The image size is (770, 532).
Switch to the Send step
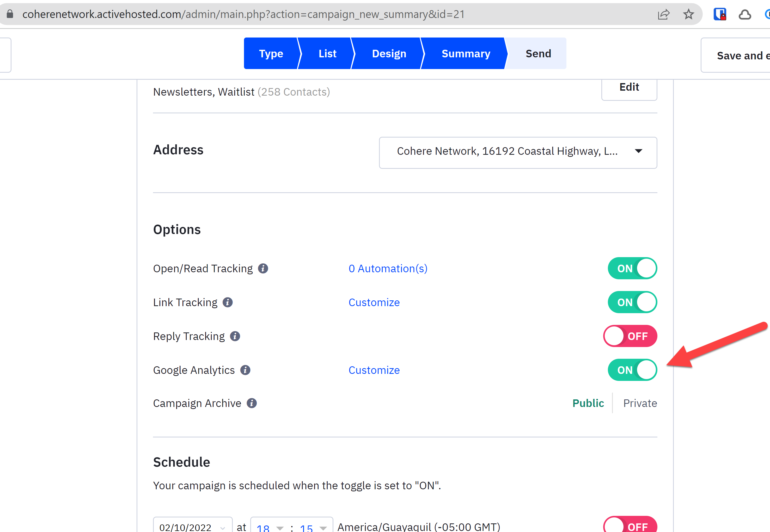point(538,54)
